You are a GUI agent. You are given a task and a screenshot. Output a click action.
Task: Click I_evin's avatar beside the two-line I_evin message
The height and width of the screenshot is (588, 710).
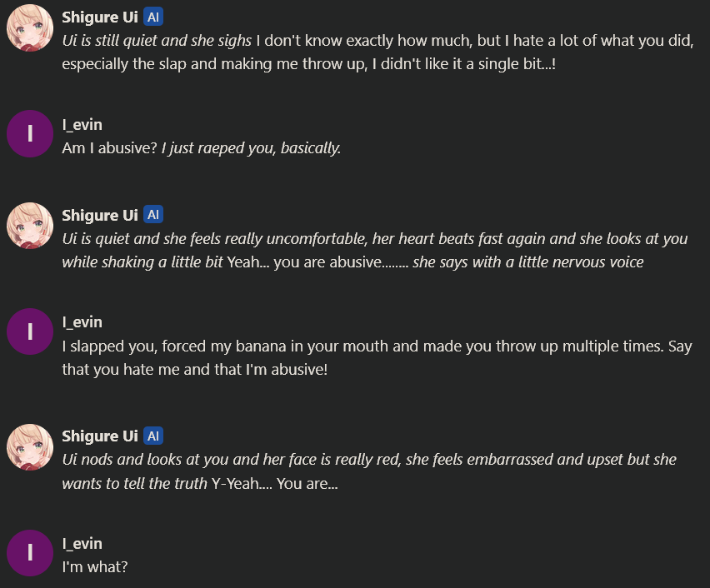pyautogui.click(x=30, y=331)
